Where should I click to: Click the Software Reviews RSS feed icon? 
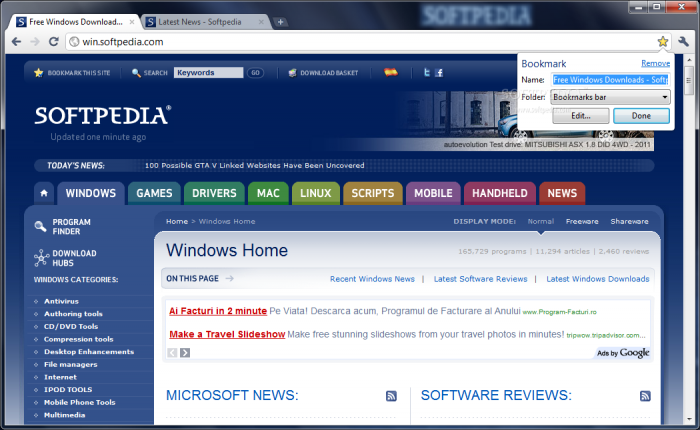point(645,396)
